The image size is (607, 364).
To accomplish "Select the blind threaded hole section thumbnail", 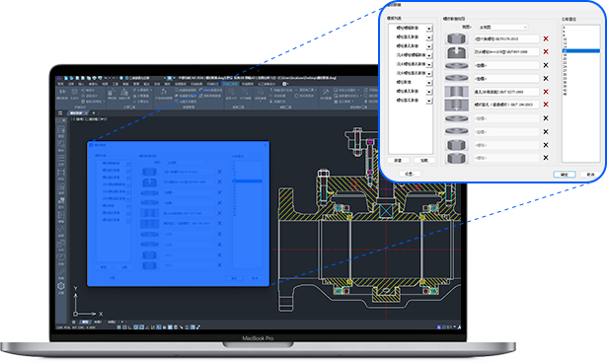I will point(456,105).
